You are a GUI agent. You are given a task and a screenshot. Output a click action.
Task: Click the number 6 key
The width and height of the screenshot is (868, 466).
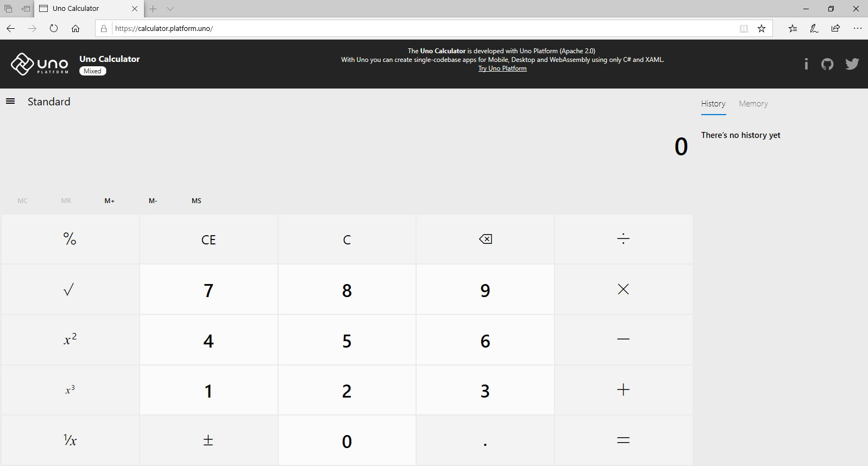(485, 339)
